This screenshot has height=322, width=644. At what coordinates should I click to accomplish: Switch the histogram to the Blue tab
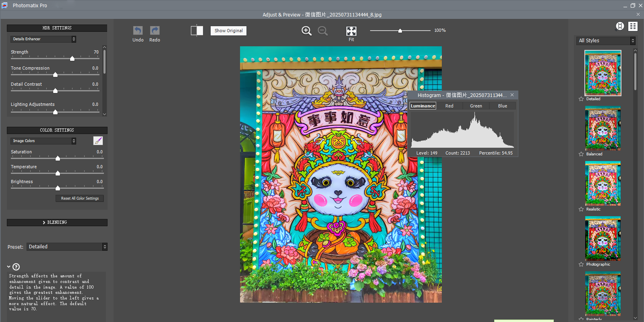[x=502, y=106]
